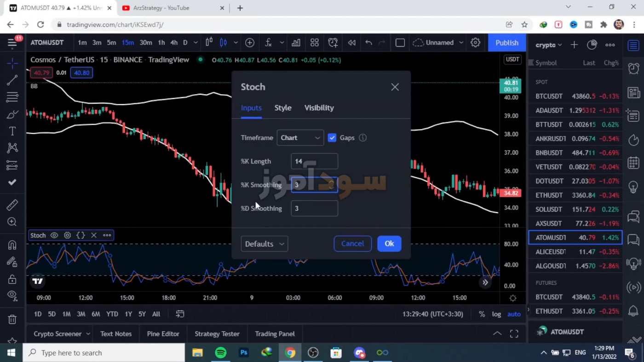
Task: Select BTCUSDT spot row in watchlist
Action: pyautogui.click(x=575, y=96)
